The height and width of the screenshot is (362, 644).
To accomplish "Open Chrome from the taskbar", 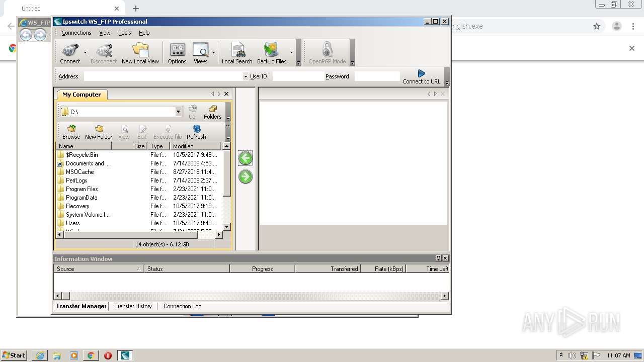I will [91, 355].
